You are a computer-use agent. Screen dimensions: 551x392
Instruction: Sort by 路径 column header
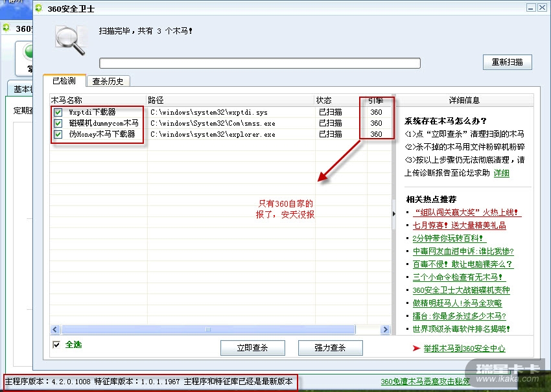[x=230, y=100]
